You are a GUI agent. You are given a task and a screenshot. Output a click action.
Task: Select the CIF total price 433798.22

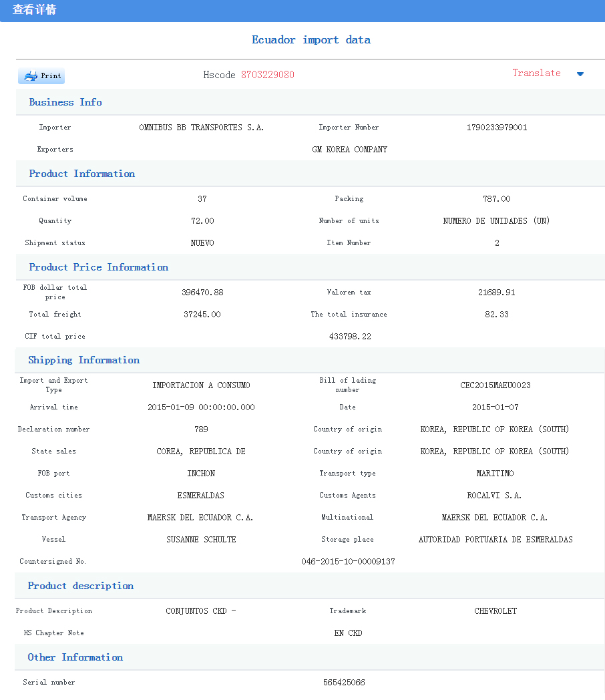(349, 337)
